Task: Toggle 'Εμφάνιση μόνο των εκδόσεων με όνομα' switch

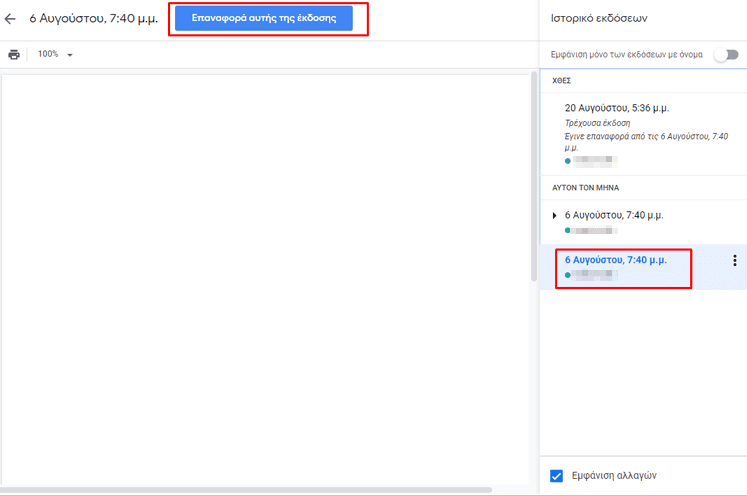Action: (x=727, y=54)
